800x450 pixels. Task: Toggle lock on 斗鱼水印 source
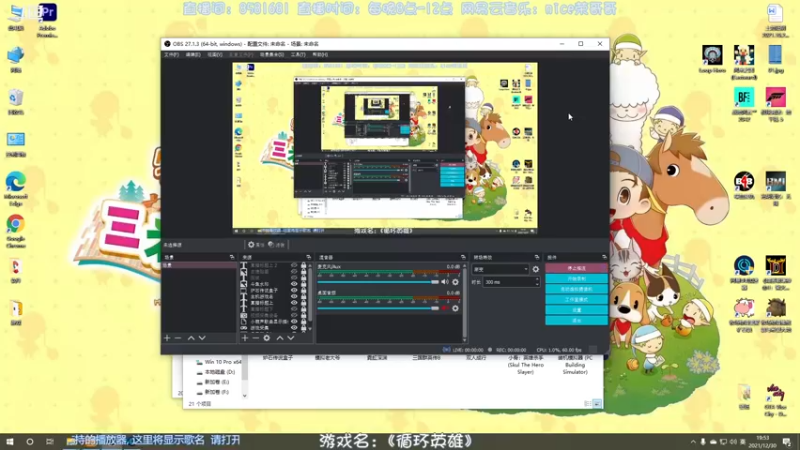tap(304, 284)
